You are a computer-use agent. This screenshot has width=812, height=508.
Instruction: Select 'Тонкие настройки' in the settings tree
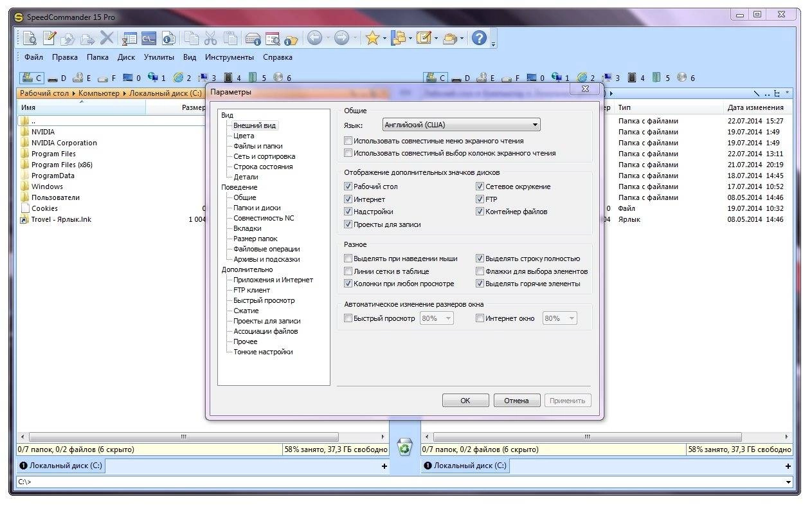point(263,352)
